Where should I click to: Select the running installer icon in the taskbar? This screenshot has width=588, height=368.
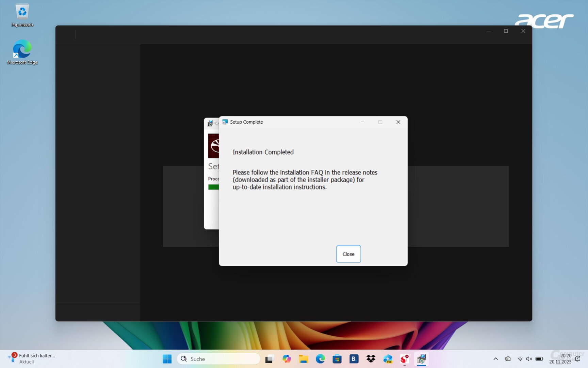click(422, 359)
